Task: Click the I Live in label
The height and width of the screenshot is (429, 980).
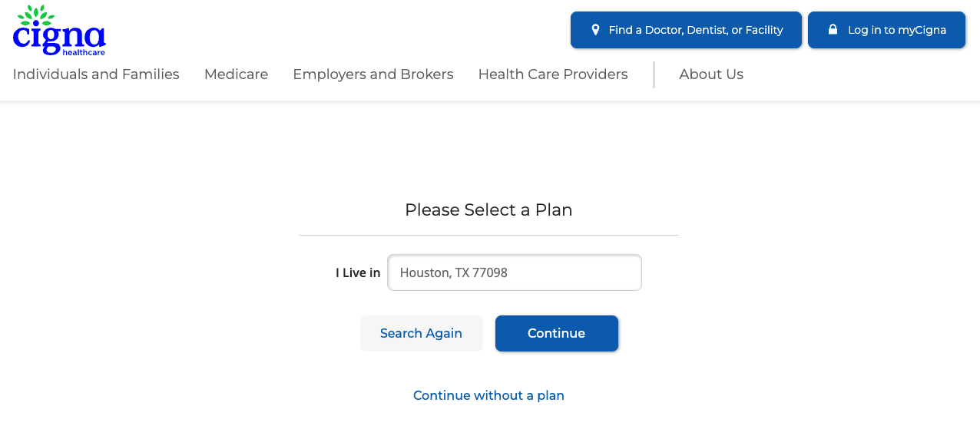Action: [358, 272]
